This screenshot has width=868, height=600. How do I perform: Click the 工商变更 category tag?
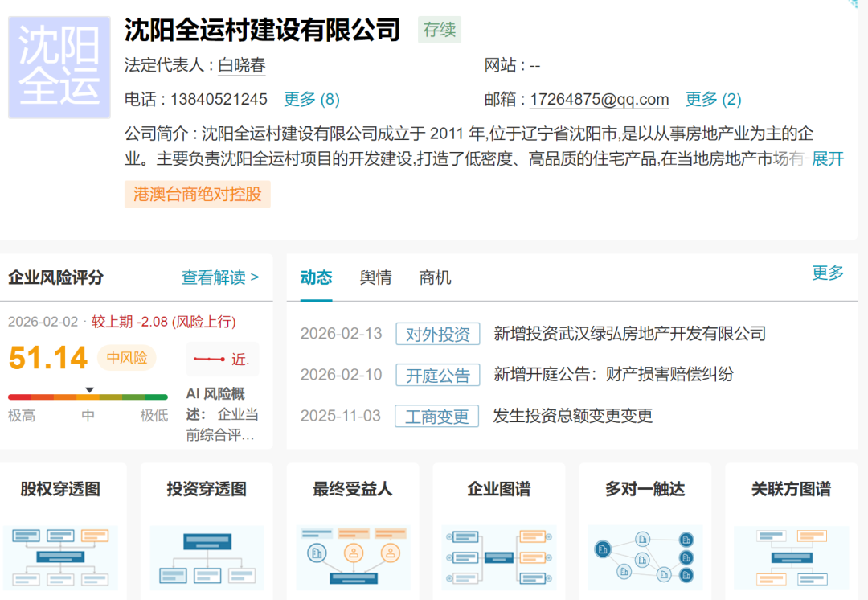click(x=436, y=416)
